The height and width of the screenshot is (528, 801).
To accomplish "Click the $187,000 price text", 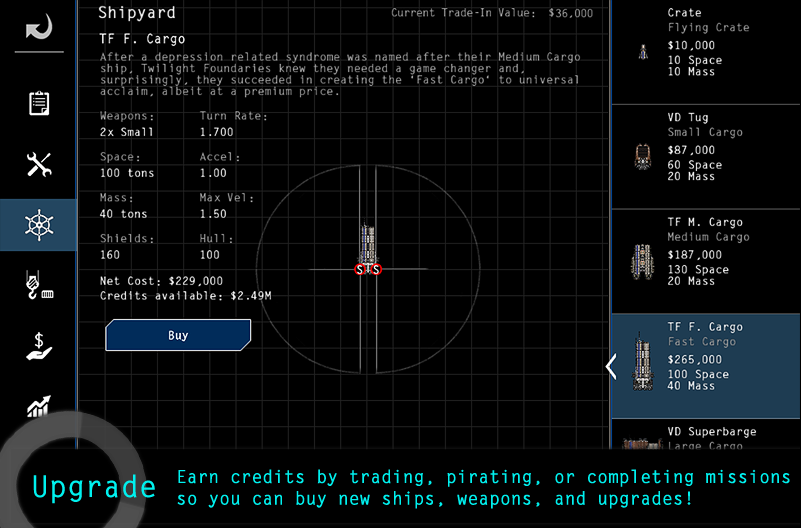I will [695, 255].
